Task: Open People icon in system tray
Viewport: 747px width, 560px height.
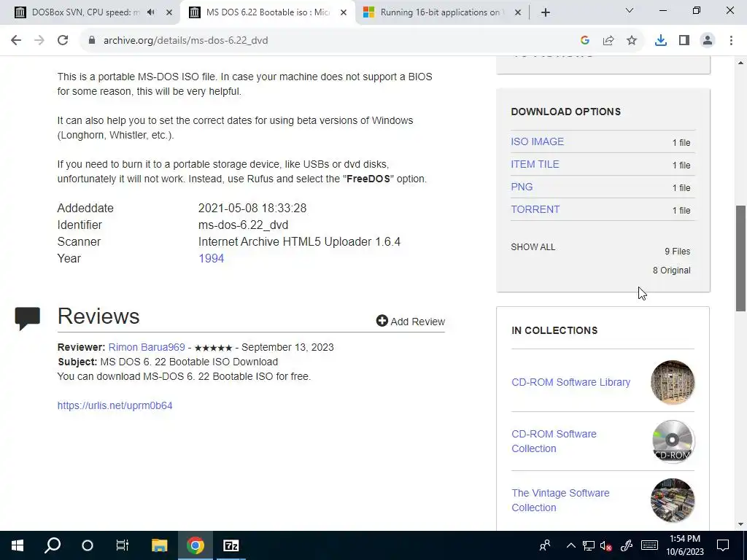Action: tap(545, 545)
